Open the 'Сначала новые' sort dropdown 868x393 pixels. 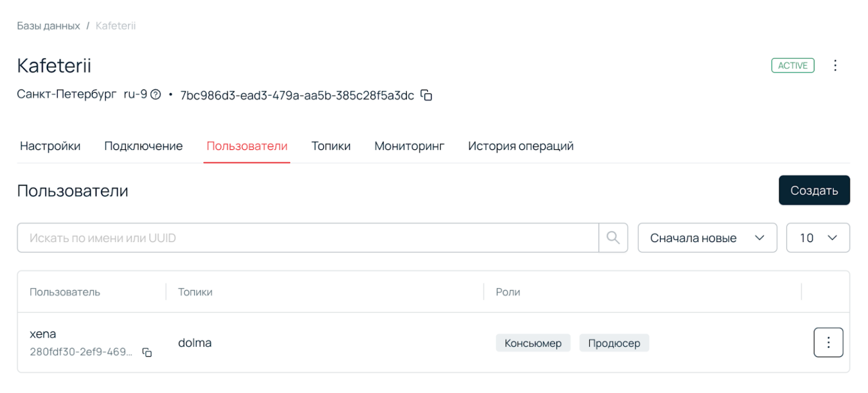pyautogui.click(x=707, y=238)
